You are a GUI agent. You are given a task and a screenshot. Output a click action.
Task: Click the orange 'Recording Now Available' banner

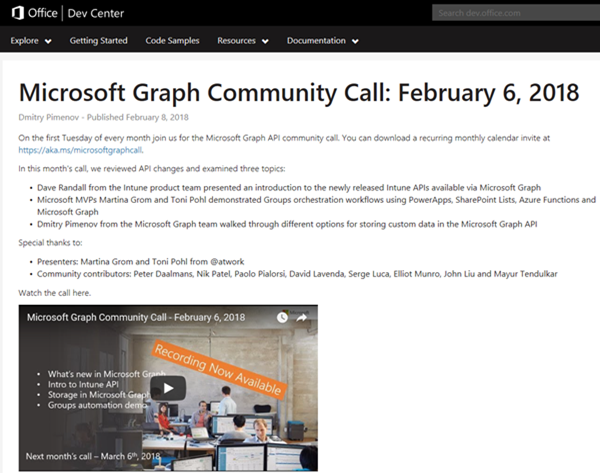pos(218,370)
